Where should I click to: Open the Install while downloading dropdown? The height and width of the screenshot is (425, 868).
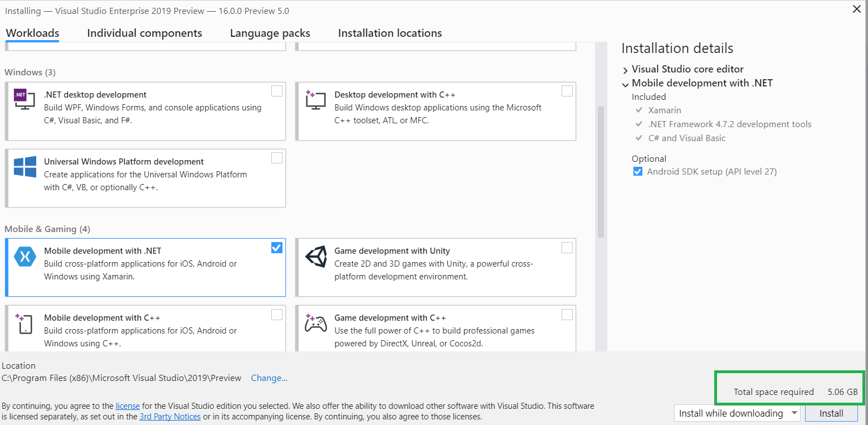point(737,413)
